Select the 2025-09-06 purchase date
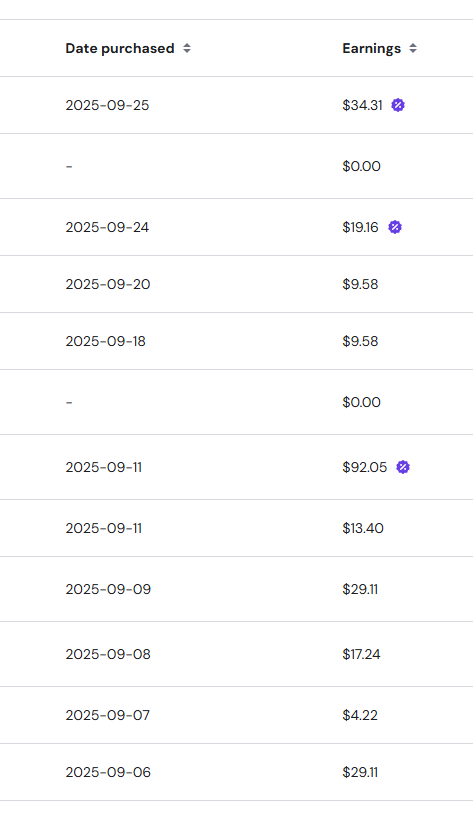This screenshot has height=816, width=473. coord(108,772)
